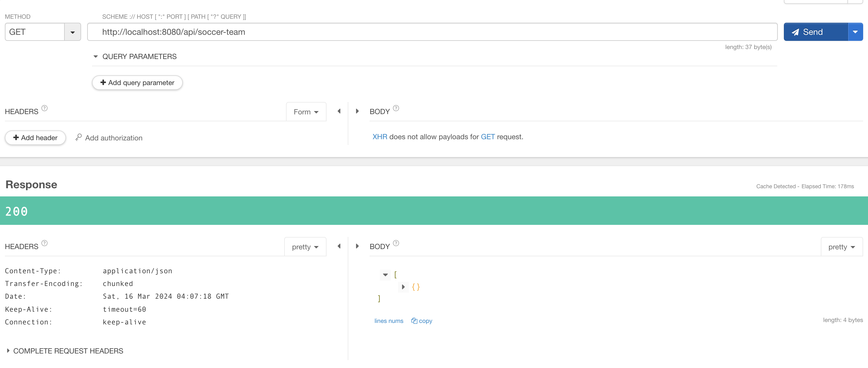Collapse the JSON array root node

click(x=385, y=275)
